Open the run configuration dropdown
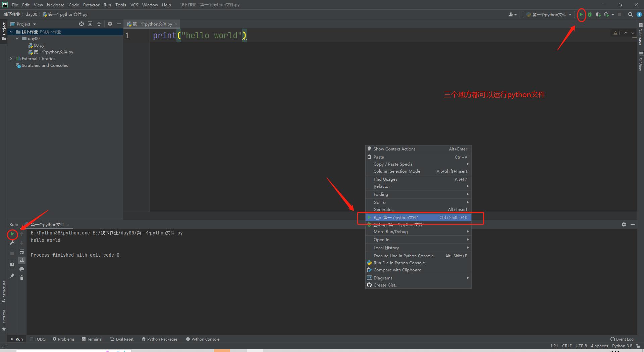The width and height of the screenshot is (644, 352). (x=549, y=14)
